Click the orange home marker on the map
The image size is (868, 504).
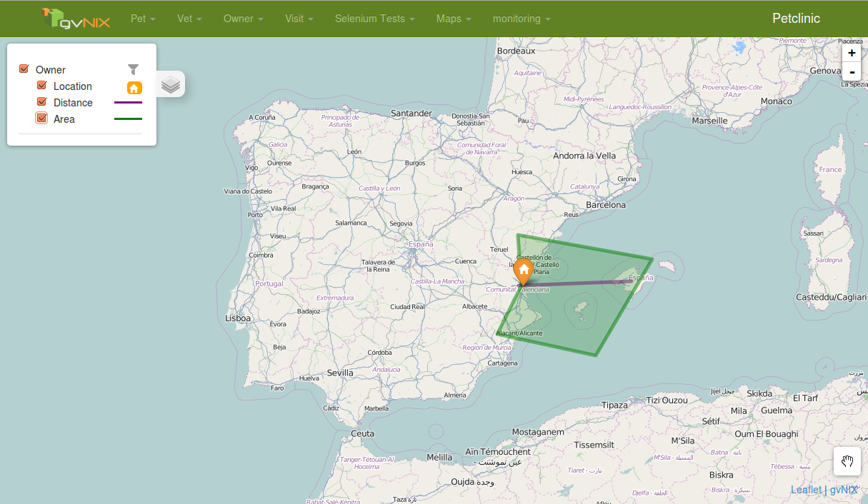(524, 271)
